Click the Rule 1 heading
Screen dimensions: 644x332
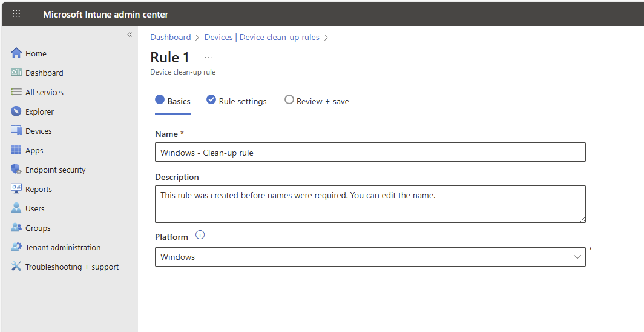coord(169,58)
